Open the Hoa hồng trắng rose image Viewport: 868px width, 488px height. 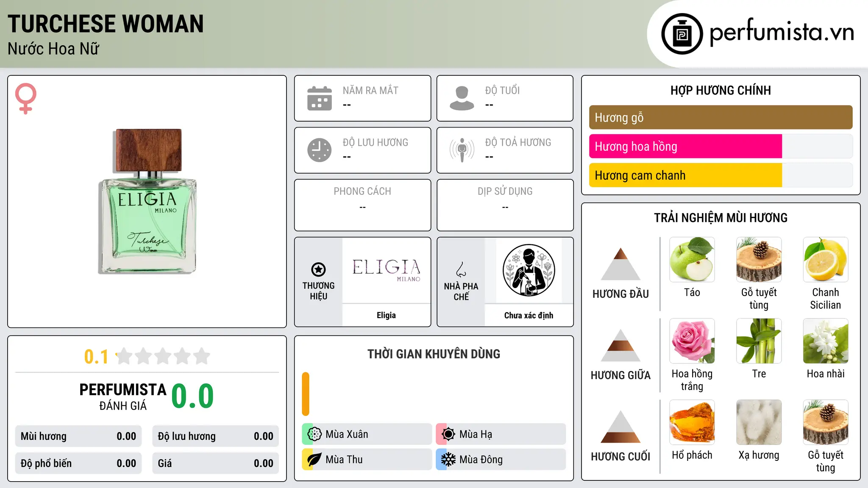(692, 341)
